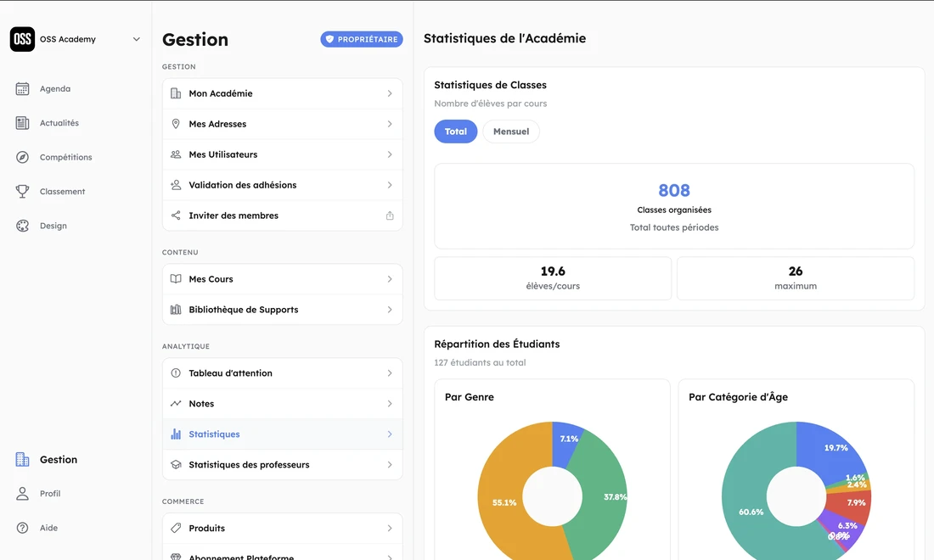This screenshot has height=560, width=934.
Task: Open Statistiques des professeurs
Action: click(x=282, y=464)
